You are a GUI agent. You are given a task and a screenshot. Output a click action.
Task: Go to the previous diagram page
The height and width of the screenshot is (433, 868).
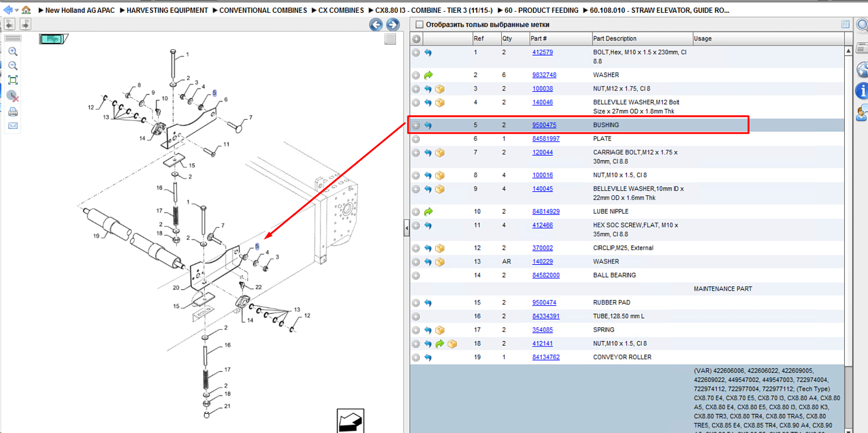tap(376, 24)
